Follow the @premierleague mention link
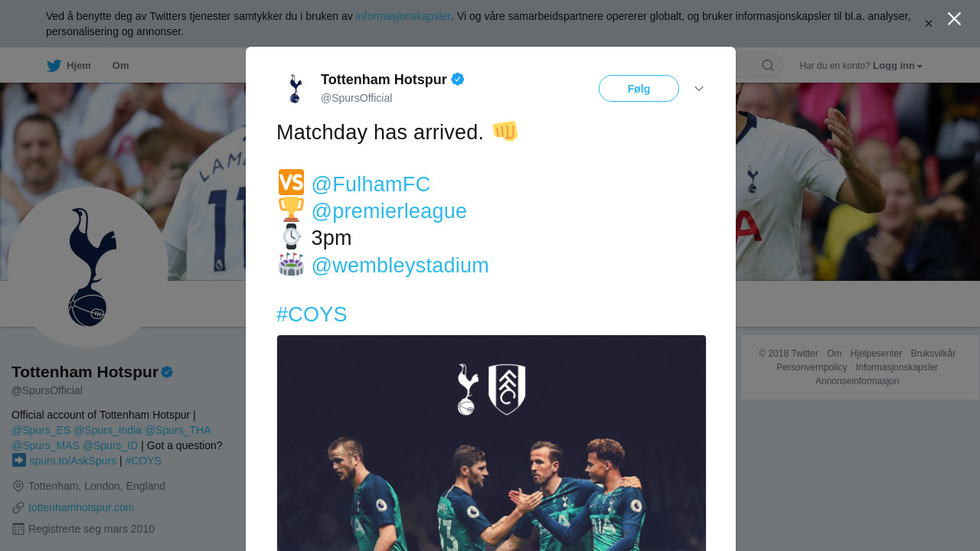The height and width of the screenshot is (551, 980). [x=389, y=211]
